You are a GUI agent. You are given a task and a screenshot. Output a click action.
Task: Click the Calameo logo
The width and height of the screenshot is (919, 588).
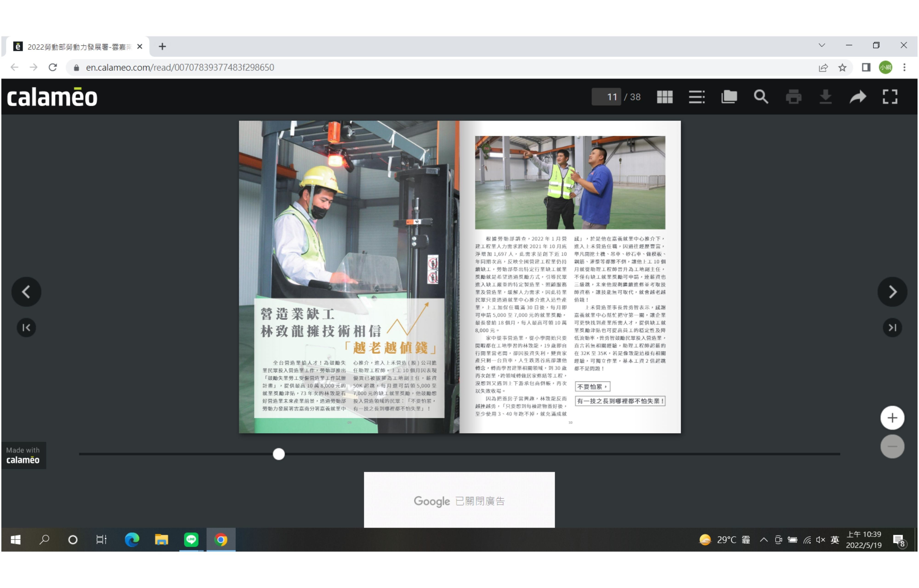click(x=52, y=97)
